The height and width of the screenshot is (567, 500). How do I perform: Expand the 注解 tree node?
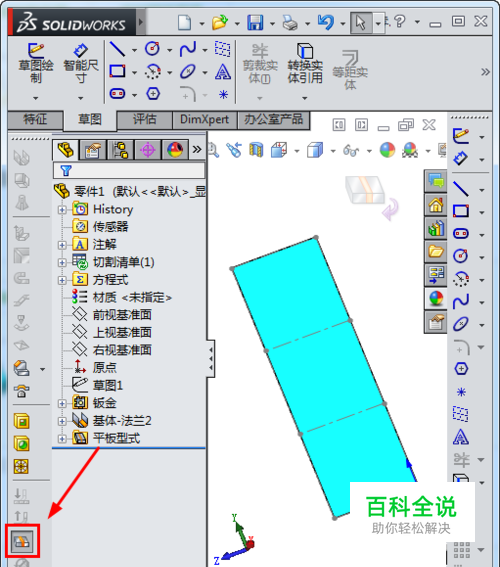pos(62,245)
